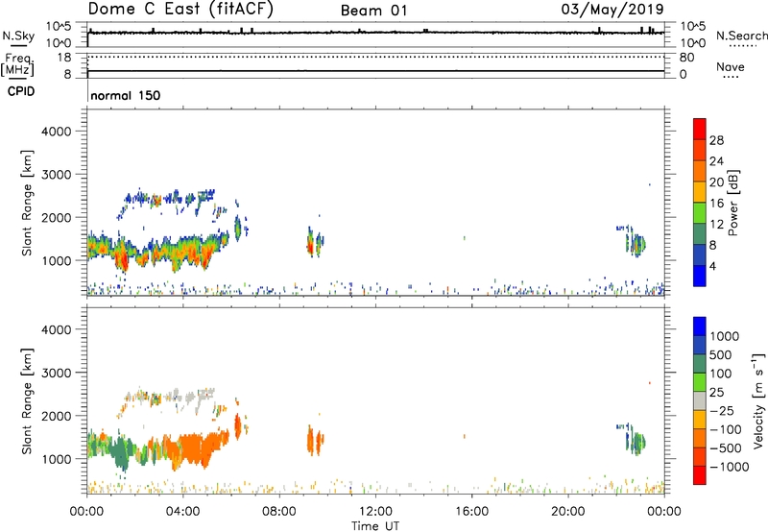The image size is (768, 532).
Task: Click the "Velocity [m s⁻¹]" colorbar title
Action: 758,400
